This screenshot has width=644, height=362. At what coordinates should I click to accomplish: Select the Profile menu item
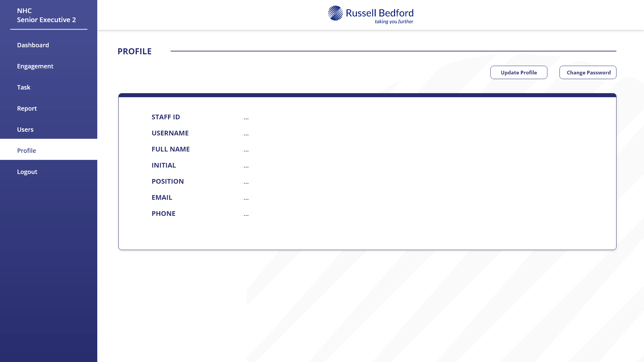point(26,150)
